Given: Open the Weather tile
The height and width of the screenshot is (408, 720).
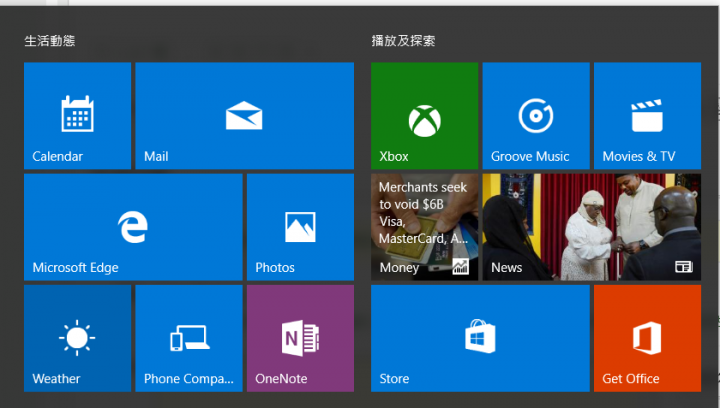Looking at the screenshot, I should coord(77,338).
